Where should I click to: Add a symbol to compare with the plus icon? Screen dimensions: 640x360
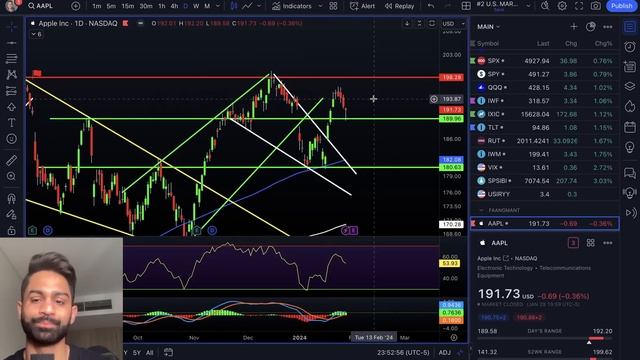(76, 6)
